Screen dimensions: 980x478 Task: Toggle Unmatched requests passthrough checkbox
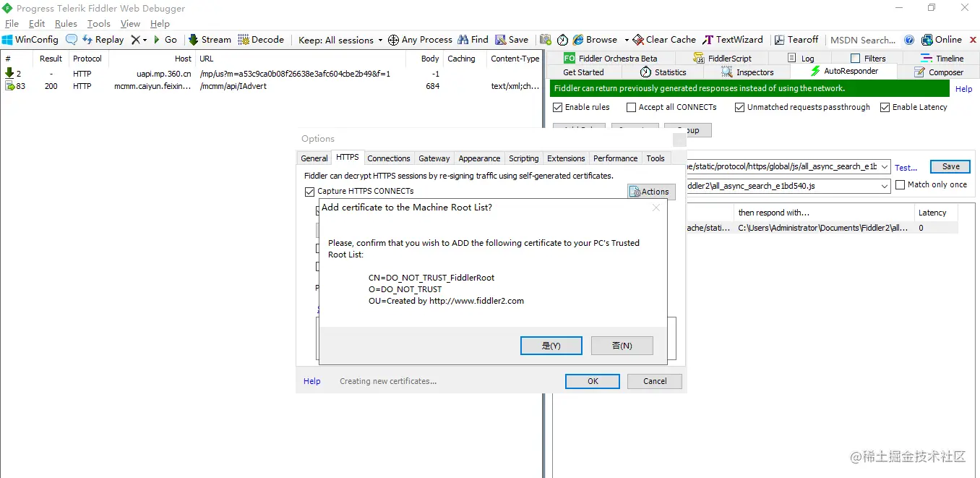pos(739,107)
